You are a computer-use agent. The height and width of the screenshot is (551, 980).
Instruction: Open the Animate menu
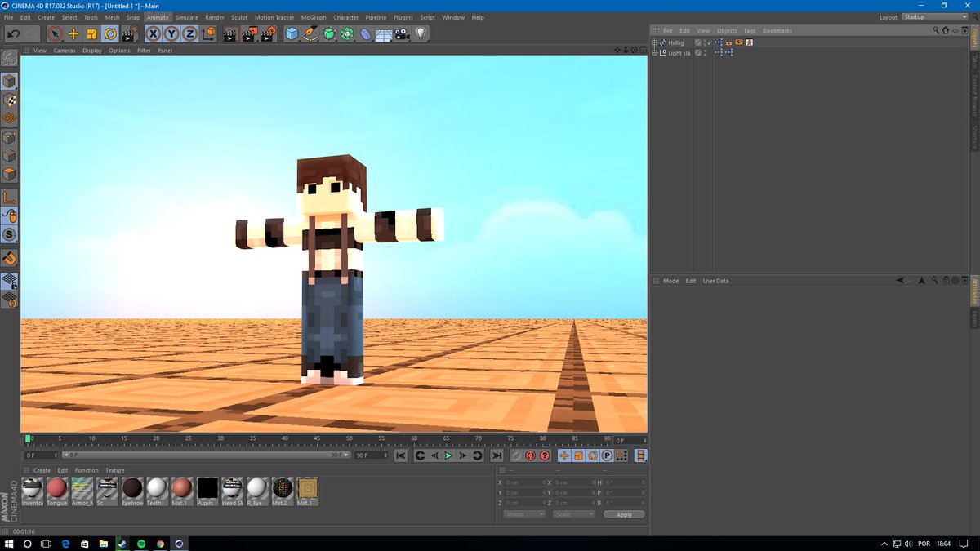point(158,17)
